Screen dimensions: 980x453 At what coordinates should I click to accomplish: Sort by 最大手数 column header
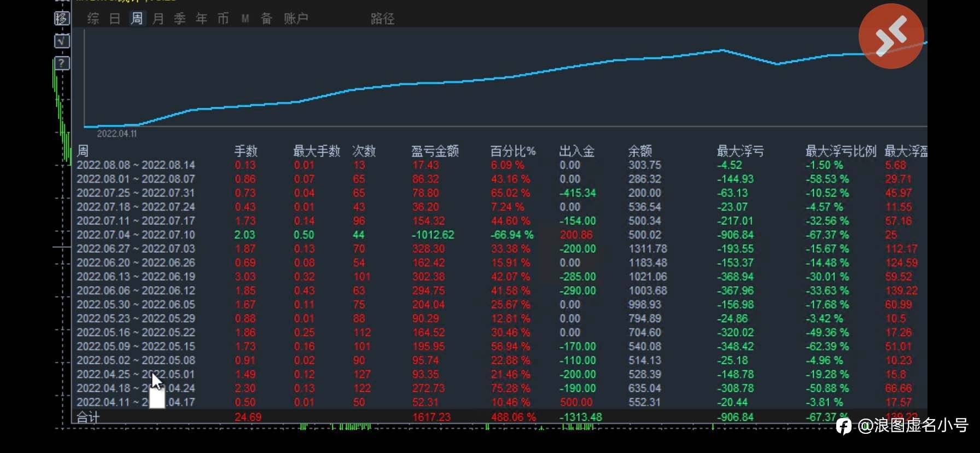pyautogui.click(x=317, y=151)
